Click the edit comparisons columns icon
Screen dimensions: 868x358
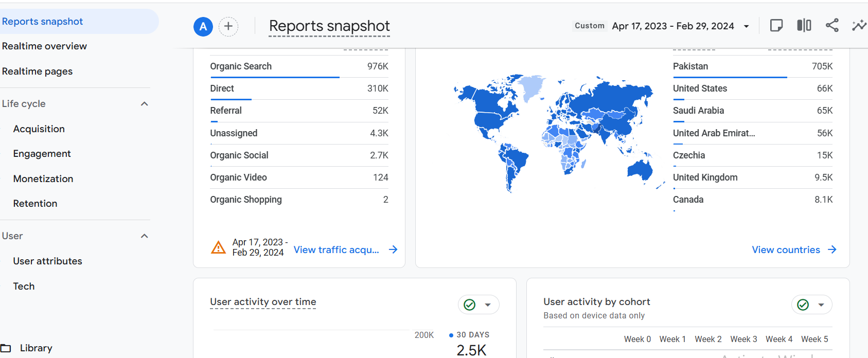[x=804, y=25]
